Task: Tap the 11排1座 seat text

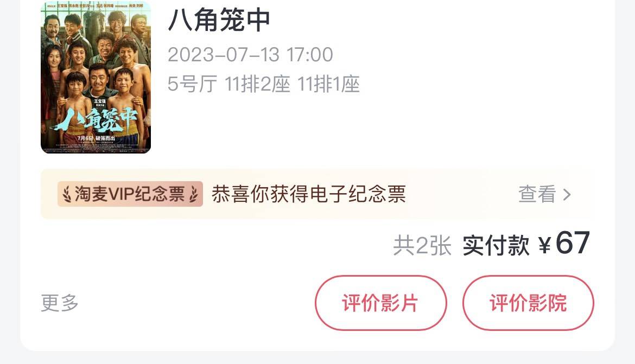Action: click(x=328, y=84)
